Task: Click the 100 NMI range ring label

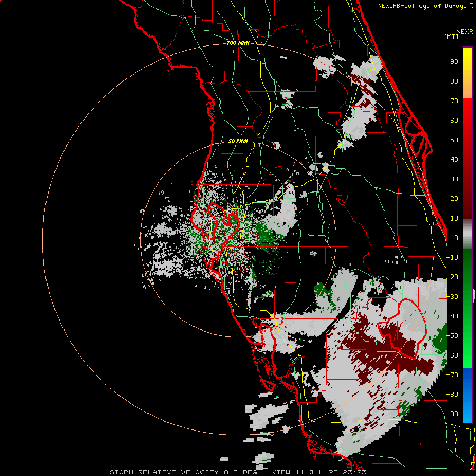Action: pyautogui.click(x=238, y=43)
